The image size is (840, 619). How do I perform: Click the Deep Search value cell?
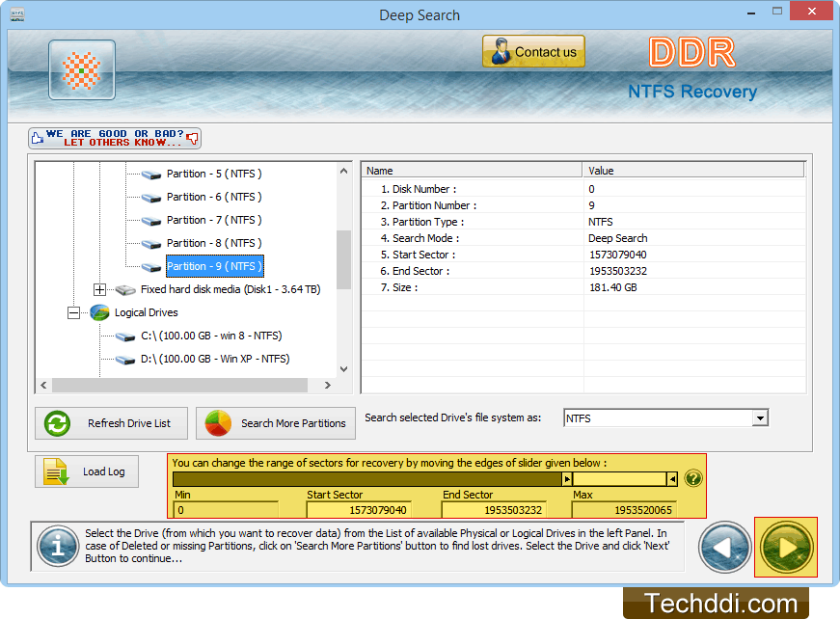(617, 238)
